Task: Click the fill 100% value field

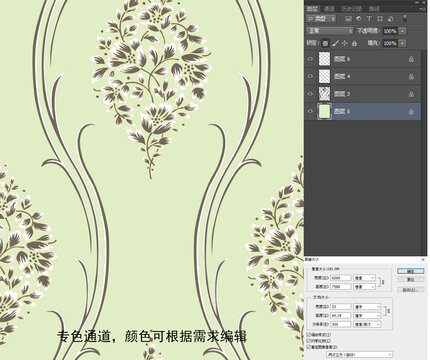Action: (x=390, y=43)
